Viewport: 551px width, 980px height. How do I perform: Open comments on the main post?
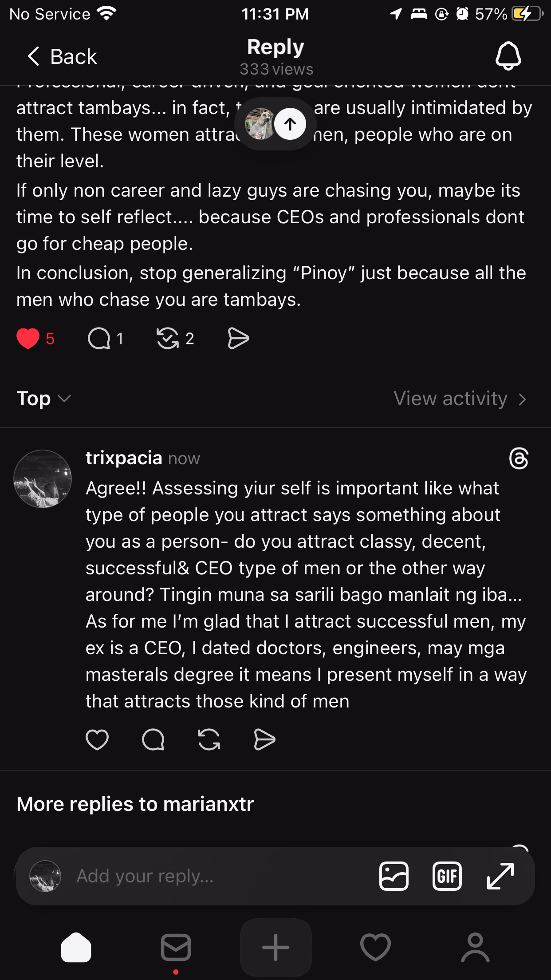pos(99,339)
